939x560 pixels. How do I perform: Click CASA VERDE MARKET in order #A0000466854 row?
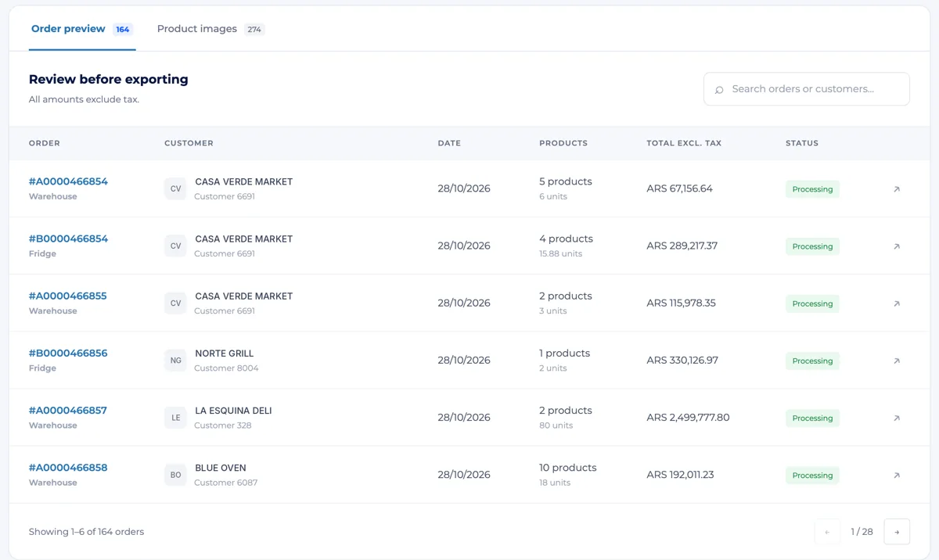[x=243, y=181]
